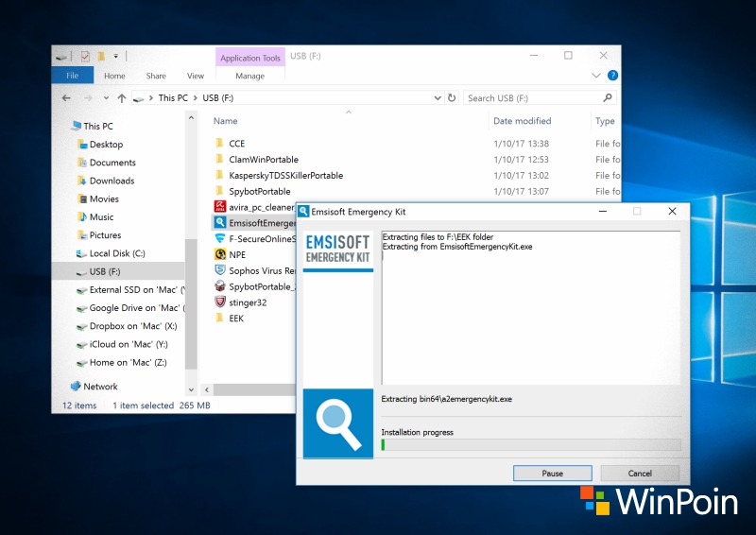Click the Back arrow in Explorer
This screenshot has width=756, height=535.
pyautogui.click(x=66, y=98)
